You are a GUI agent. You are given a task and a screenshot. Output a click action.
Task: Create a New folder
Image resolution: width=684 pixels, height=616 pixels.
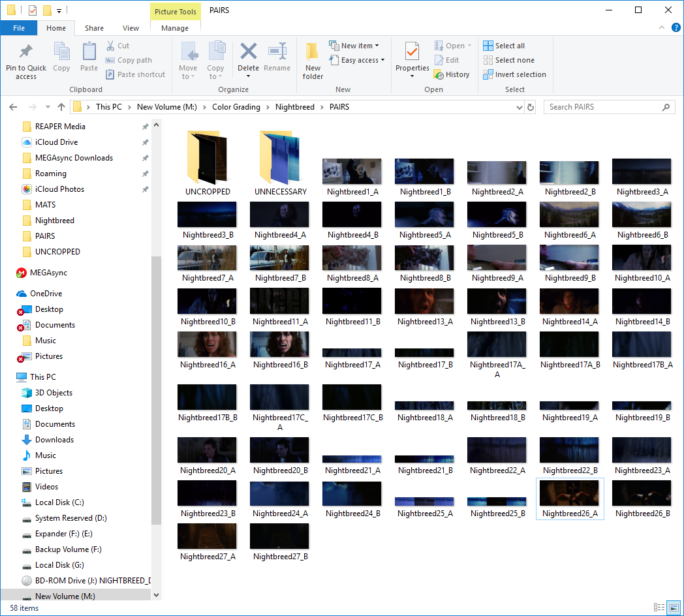coord(313,61)
